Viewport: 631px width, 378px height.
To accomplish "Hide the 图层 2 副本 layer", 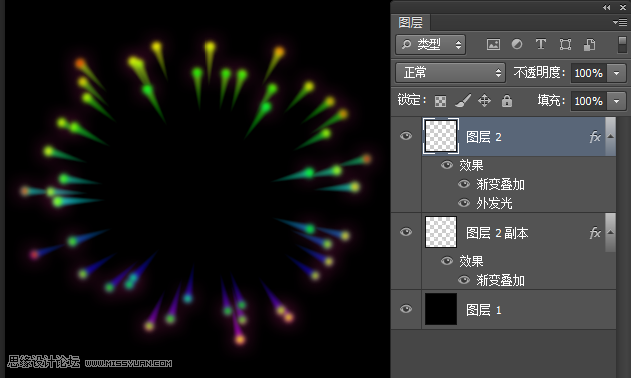I will pyautogui.click(x=406, y=232).
